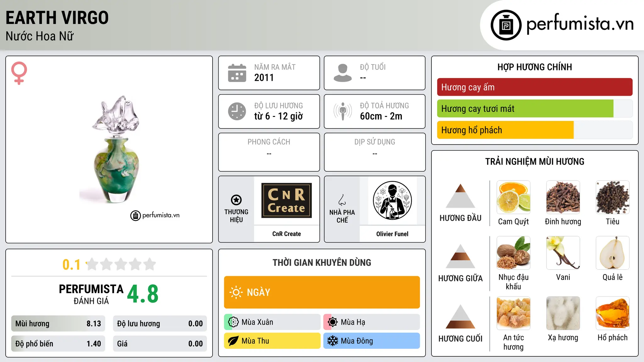Click the Earth Virgo perfume bottle photo
The image size is (644, 362).
pos(116,149)
